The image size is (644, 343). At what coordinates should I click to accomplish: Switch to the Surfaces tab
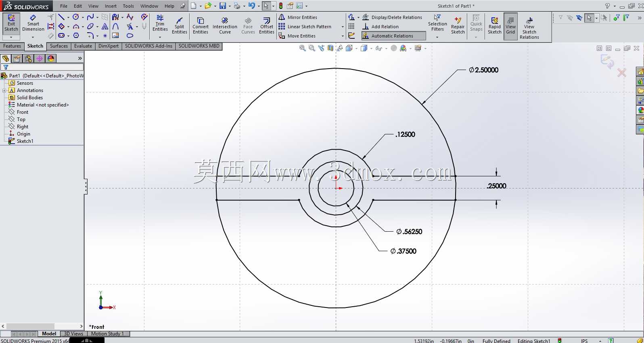59,46
